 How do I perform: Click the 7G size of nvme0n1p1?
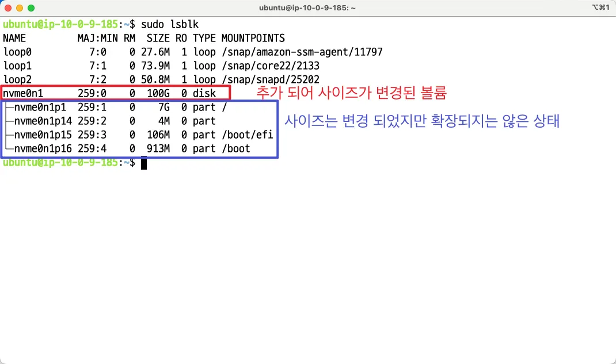pyautogui.click(x=164, y=107)
